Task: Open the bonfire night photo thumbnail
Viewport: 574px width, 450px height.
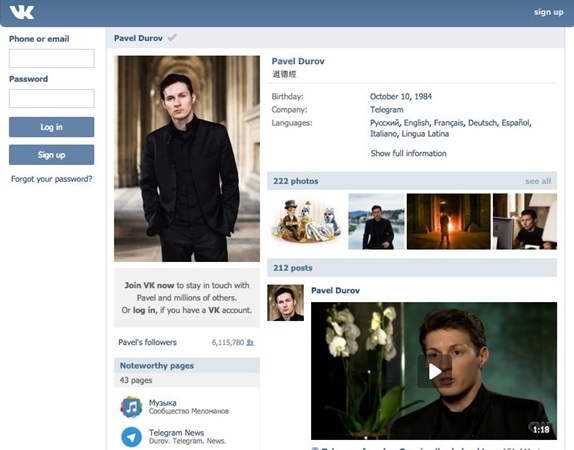Action: coord(448,222)
